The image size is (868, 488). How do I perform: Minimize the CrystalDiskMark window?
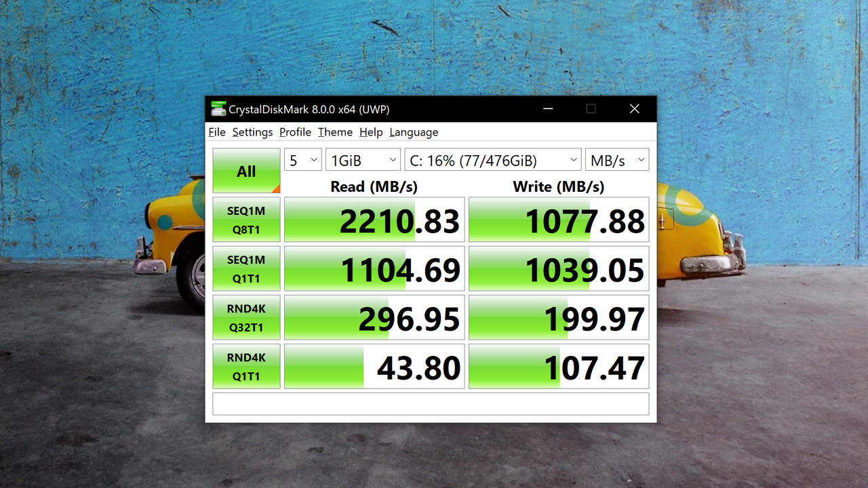pos(548,108)
